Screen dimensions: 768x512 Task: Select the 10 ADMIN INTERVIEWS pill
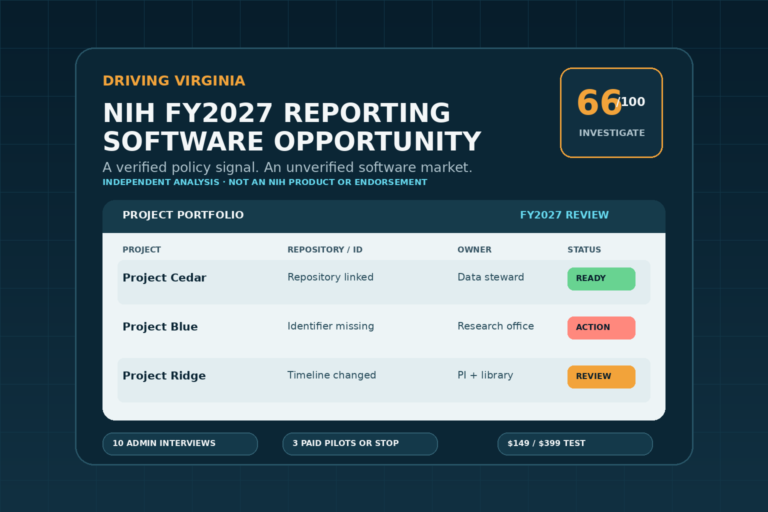[x=180, y=443]
